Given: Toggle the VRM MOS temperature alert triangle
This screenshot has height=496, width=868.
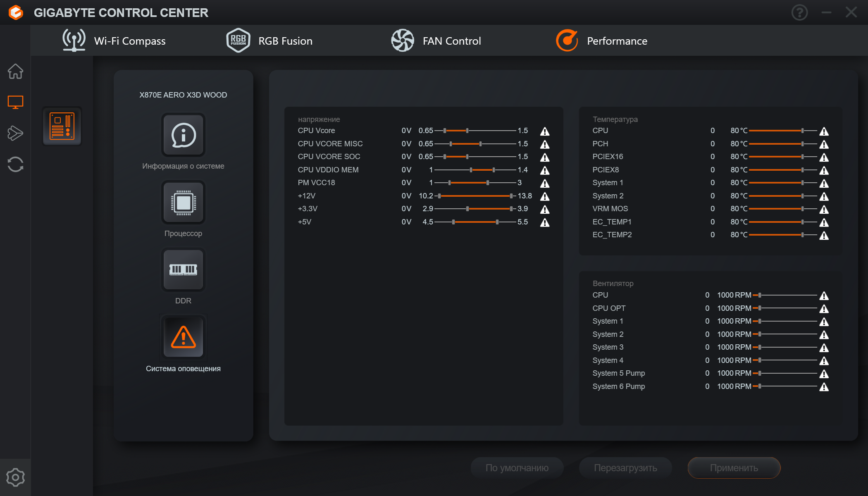Looking at the screenshot, I should 824,210.
